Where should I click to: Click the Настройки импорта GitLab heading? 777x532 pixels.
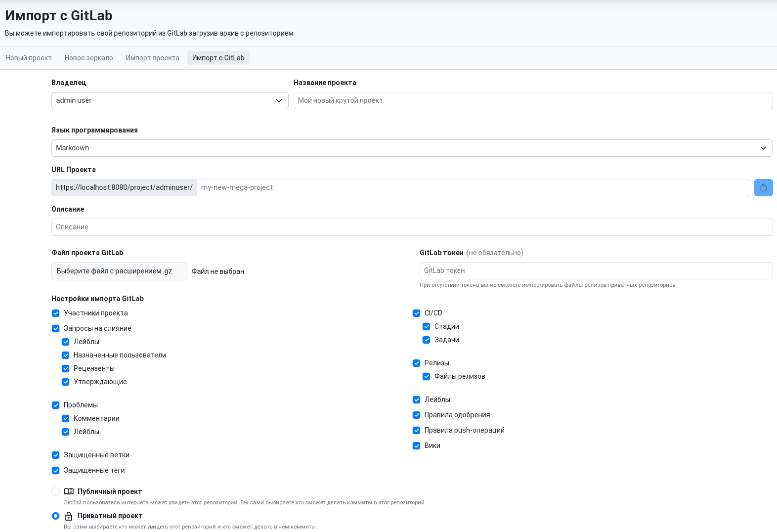point(98,299)
